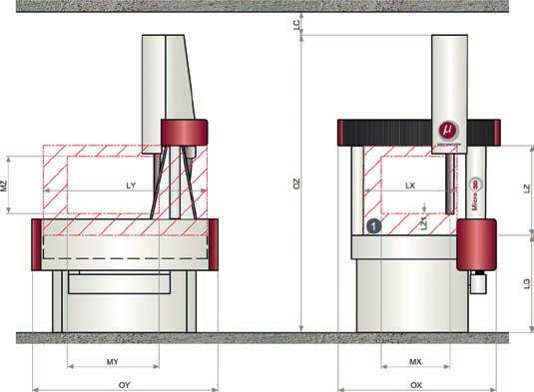Click the MX dimension label
The height and width of the screenshot is (392, 534).
(415, 362)
